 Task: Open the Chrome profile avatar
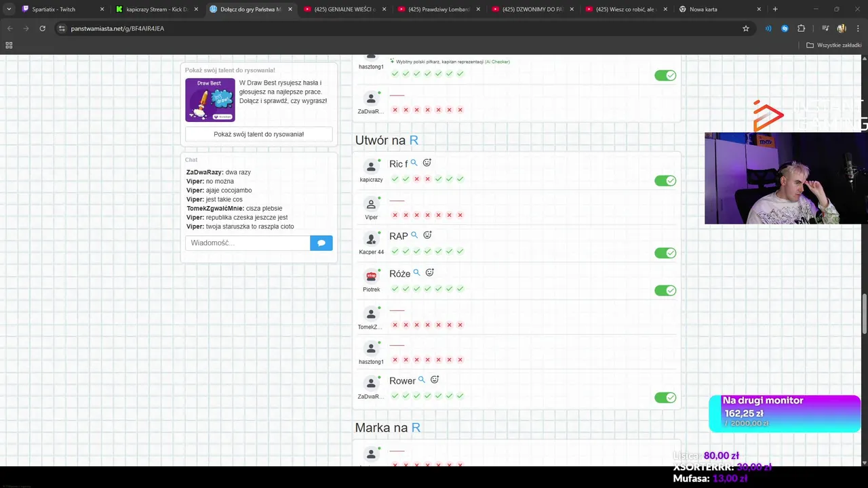point(842,28)
